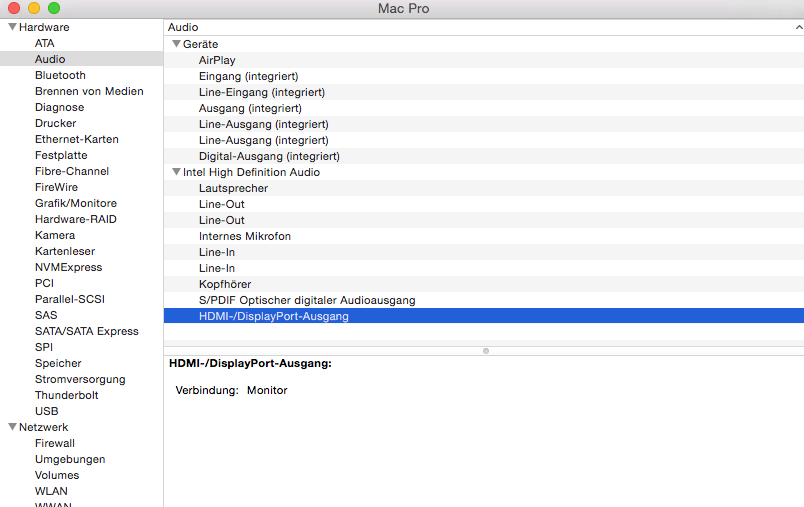Click the Netzwerk section label
This screenshot has width=804, height=507.
pyautogui.click(x=44, y=427)
